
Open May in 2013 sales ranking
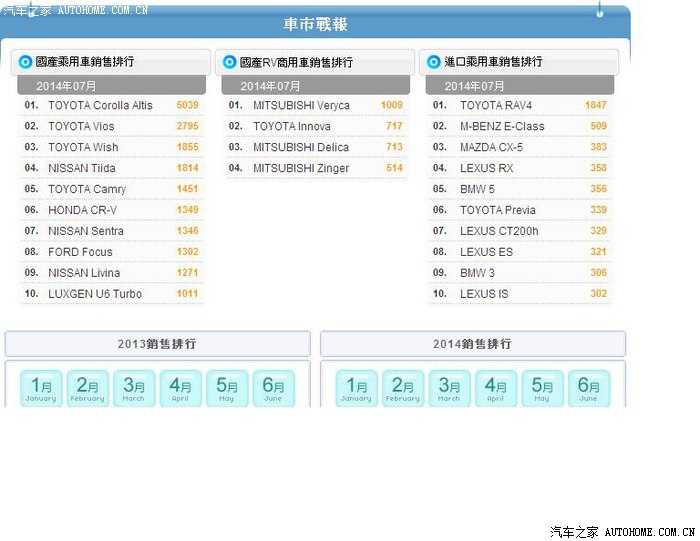(x=227, y=388)
